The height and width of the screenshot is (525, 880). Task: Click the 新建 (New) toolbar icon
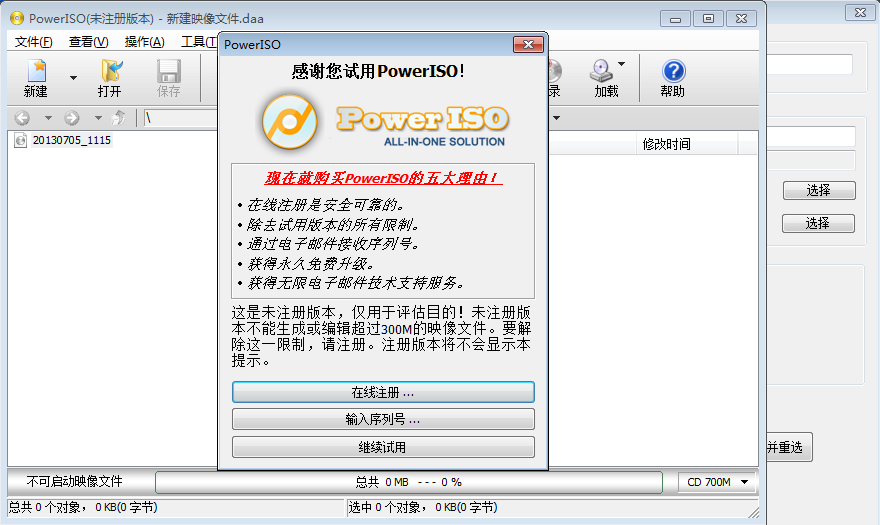[x=36, y=72]
